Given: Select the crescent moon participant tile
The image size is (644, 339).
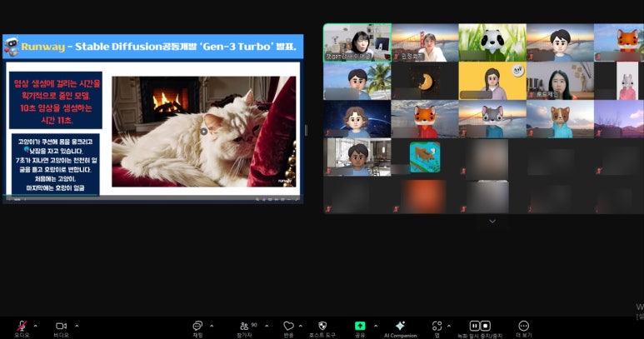Looking at the screenshot, I should (425, 81).
